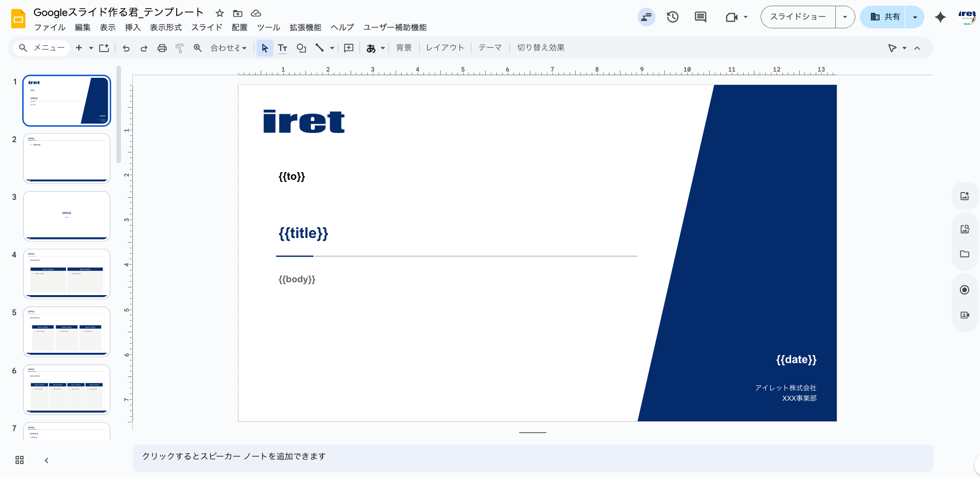Expand share options dropdown
This screenshot has width=980, height=479.
click(915, 17)
